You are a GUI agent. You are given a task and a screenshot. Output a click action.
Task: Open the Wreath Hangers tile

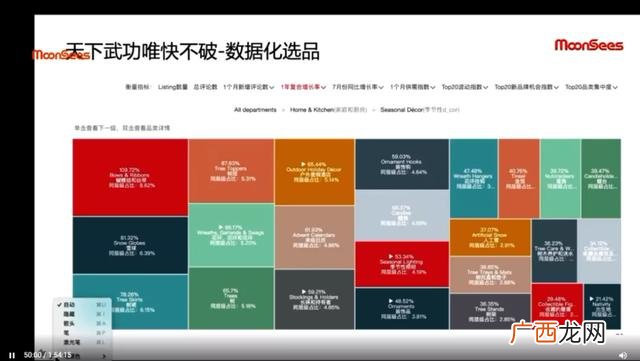pyautogui.click(x=474, y=178)
